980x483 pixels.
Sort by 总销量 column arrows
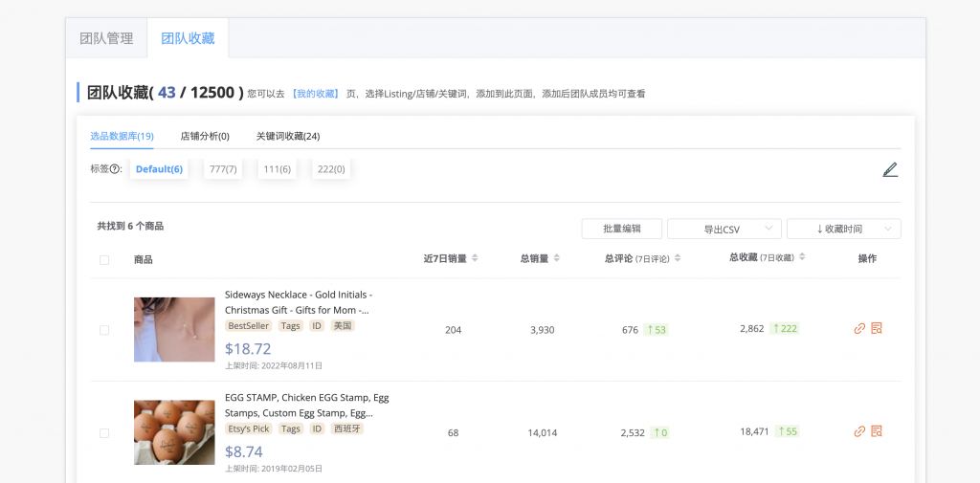[557, 258]
